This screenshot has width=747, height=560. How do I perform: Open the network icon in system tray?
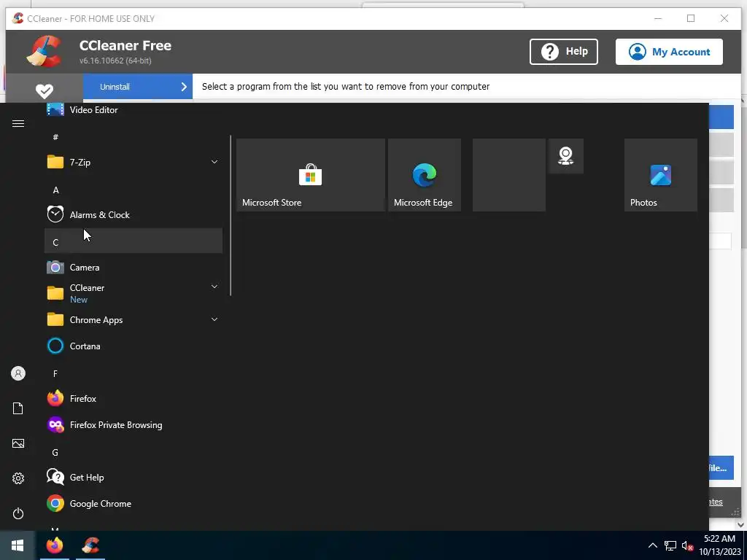click(x=670, y=545)
